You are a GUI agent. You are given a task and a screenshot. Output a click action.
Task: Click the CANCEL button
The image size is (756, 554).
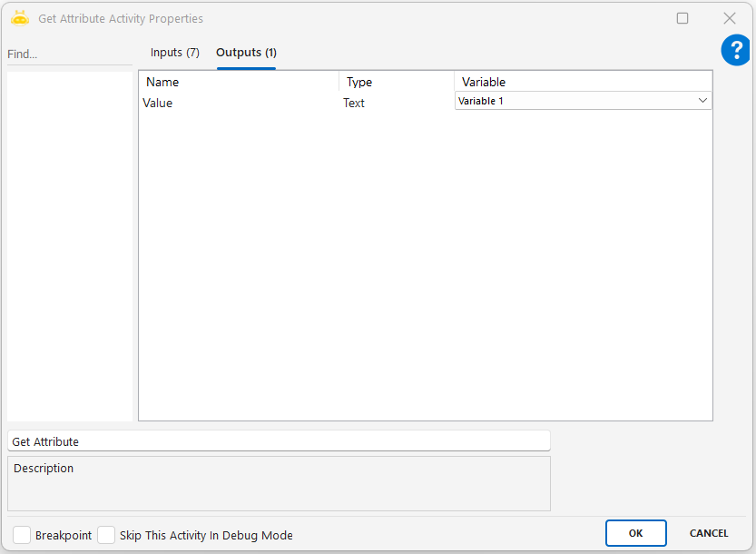click(709, 533)
